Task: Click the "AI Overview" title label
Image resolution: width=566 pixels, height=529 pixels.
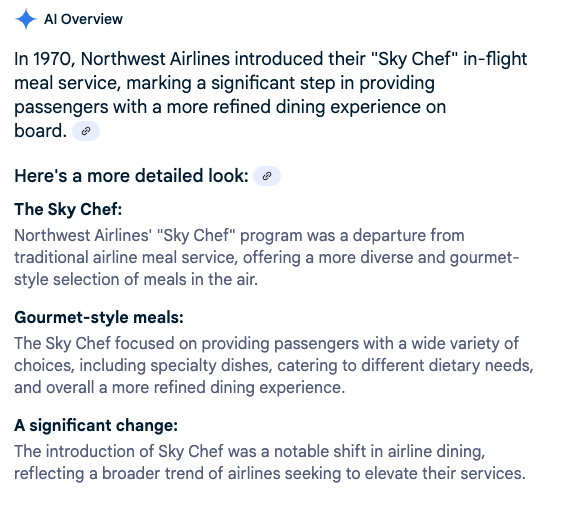Action: coord(83,19)
